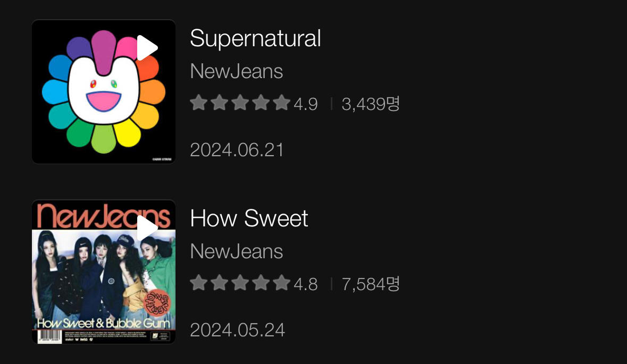Screen dimensions: 627x364
Task: Click fifth star of How Sweet rating
Action: point(281,283)
